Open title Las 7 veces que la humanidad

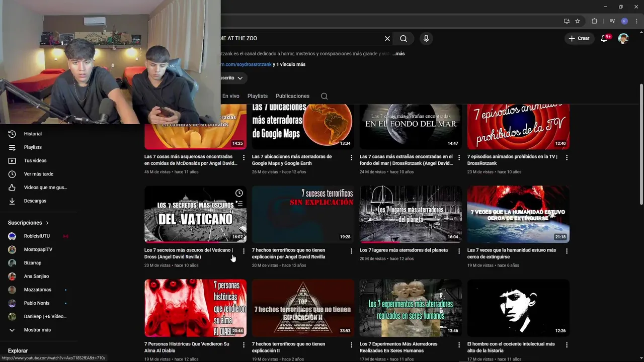(512, 253)
